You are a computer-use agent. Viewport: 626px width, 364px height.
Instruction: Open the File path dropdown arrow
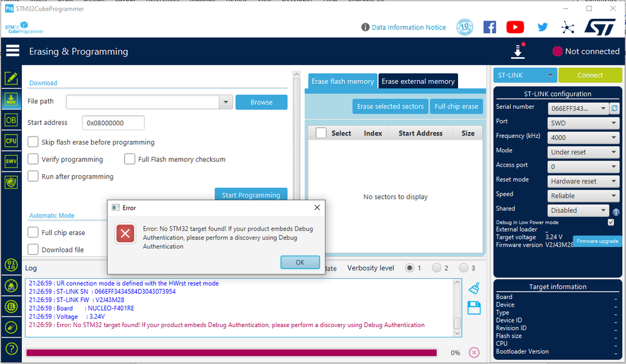[226, 102]
